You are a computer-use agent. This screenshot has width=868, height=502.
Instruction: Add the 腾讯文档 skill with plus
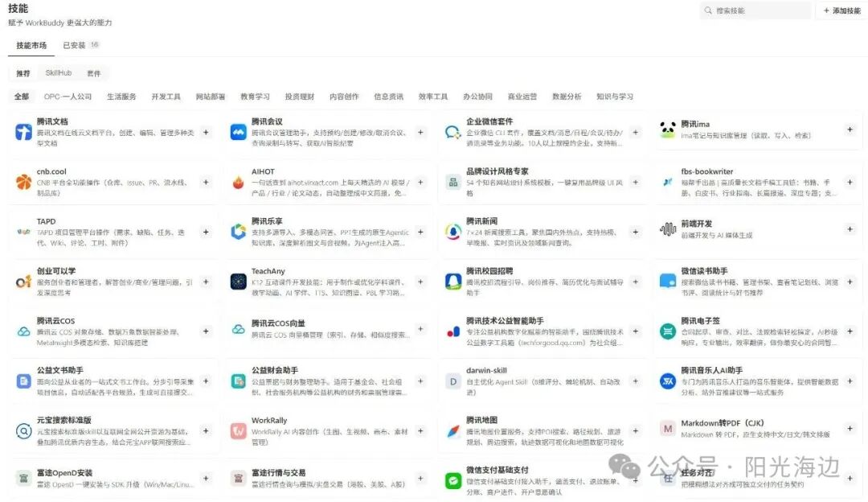tap(206, 133)
